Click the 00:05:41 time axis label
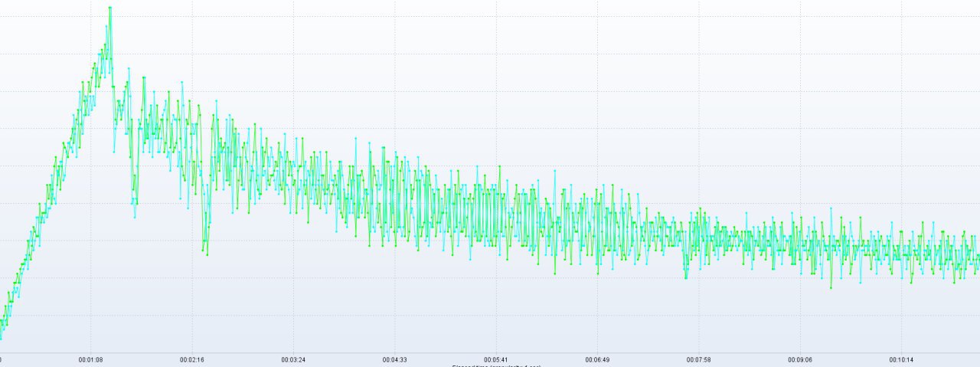 point(496,359)
